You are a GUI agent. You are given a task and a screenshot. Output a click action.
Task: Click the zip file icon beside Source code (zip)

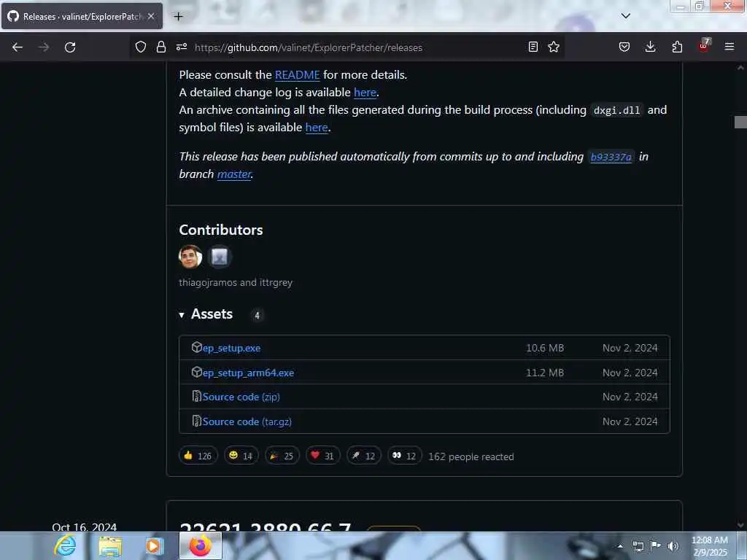tap(197, 396)
